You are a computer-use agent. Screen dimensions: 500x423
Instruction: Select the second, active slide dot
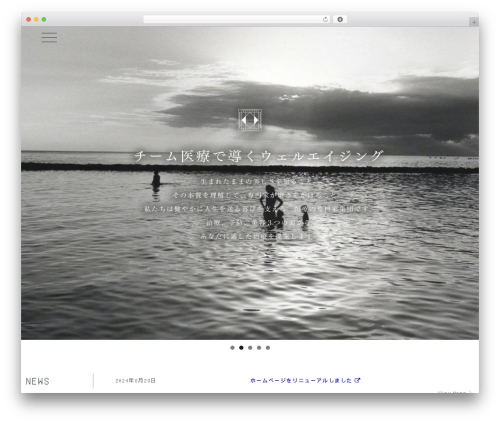[241, 348]
